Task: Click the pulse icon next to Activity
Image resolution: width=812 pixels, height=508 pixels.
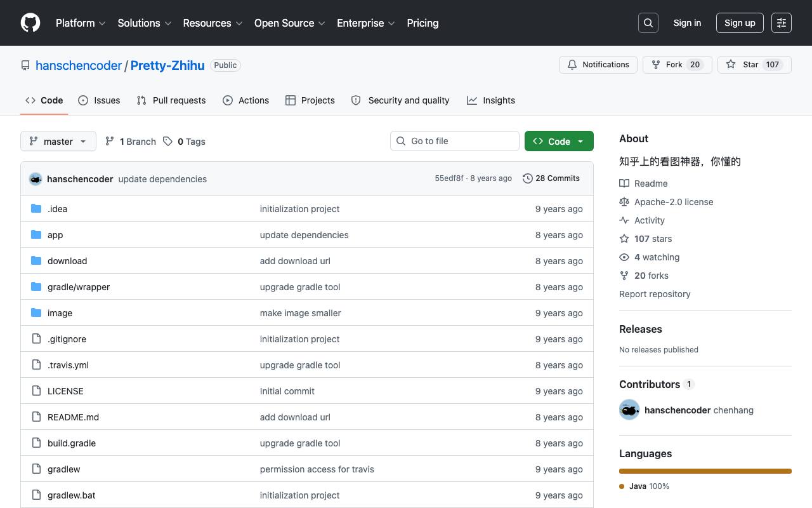Action: click(x=624, y=220)
